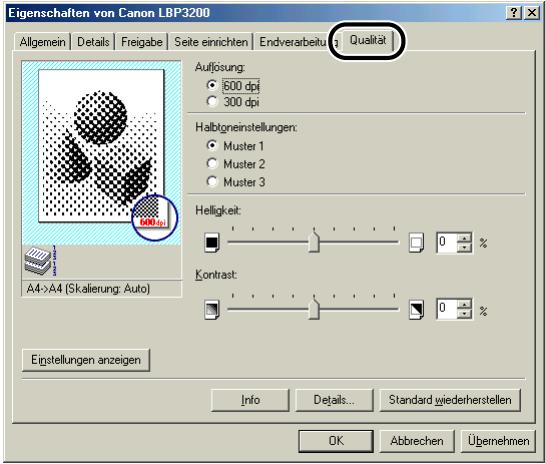Apply changes with Übernehmen button
Viewport: 545px width, 464px height.
click(498, 441)
